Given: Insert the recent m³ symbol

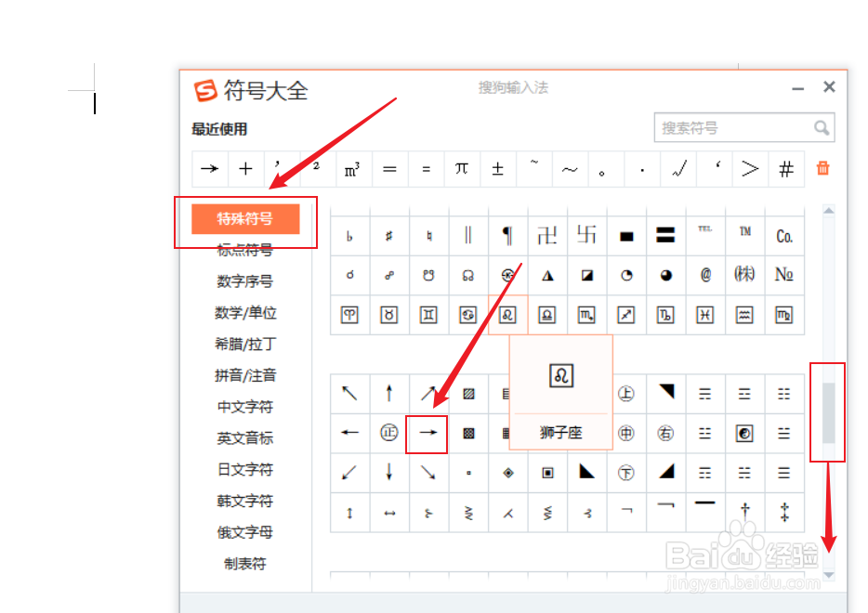Looking at the screenshot, I should [352, 169].
